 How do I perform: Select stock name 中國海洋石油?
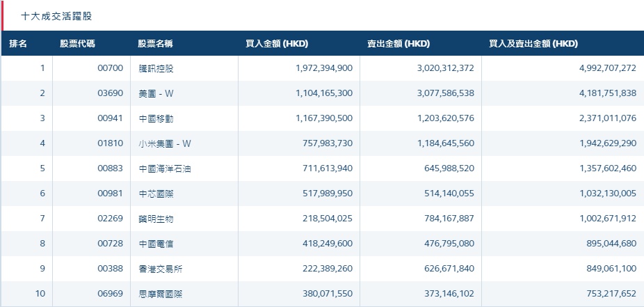(165, 168)
